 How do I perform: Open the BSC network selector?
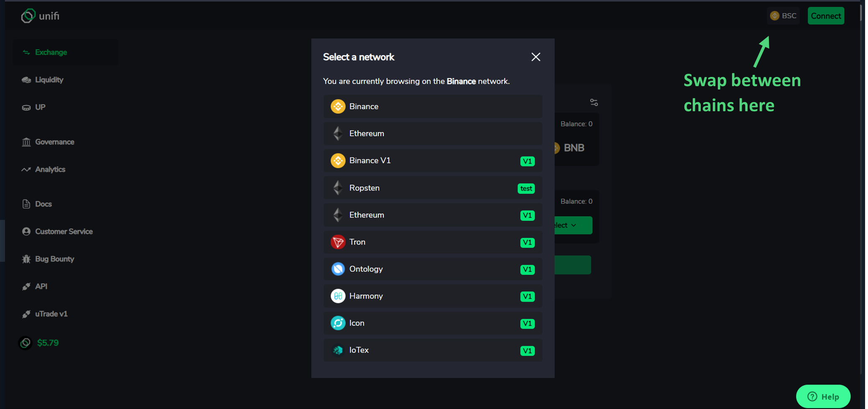point(783,16)
